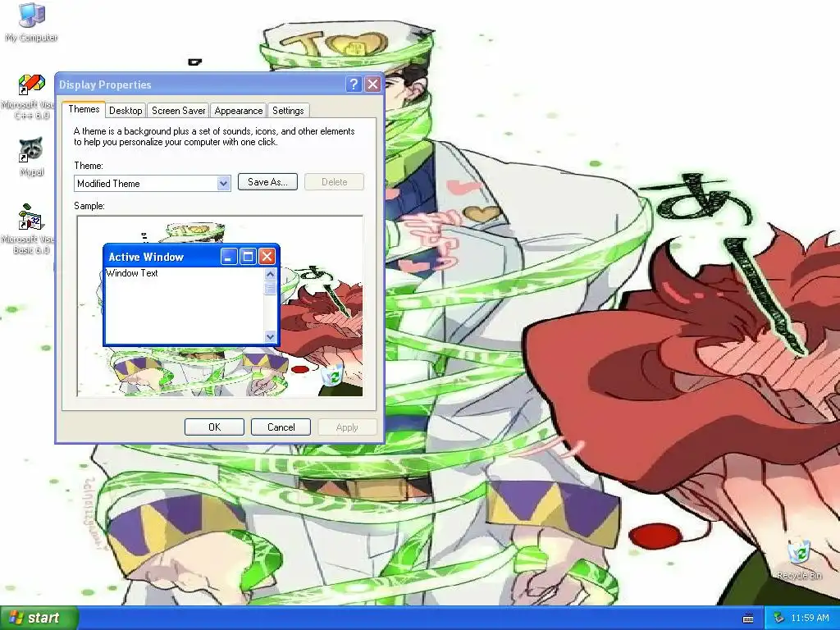Click the sample window scroll up arrow
Viewport: 840px width, 630px height.
tap(270, 274)
